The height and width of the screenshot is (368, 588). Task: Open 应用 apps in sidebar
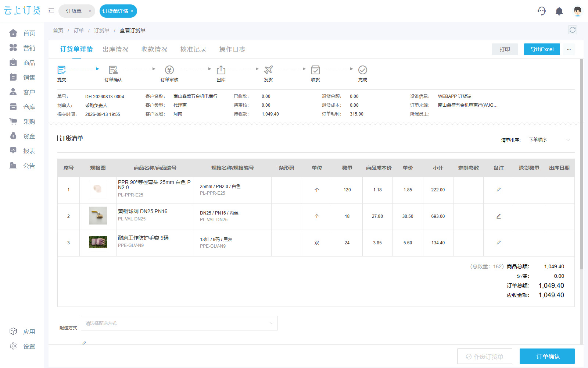point(22,332)
